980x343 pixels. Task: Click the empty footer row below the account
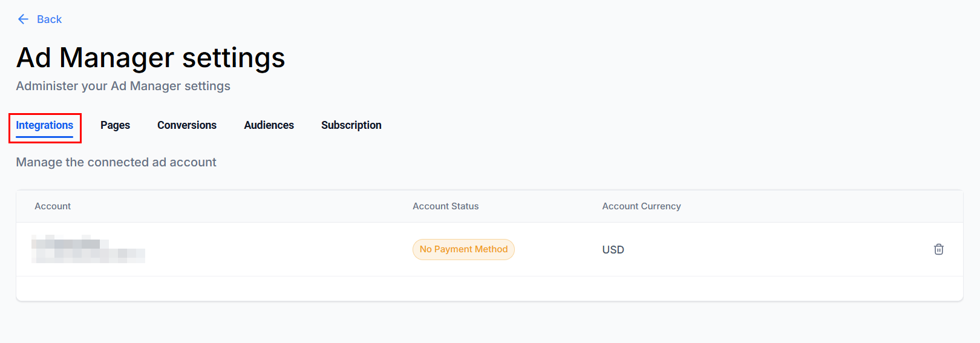(x=489, y=289)
